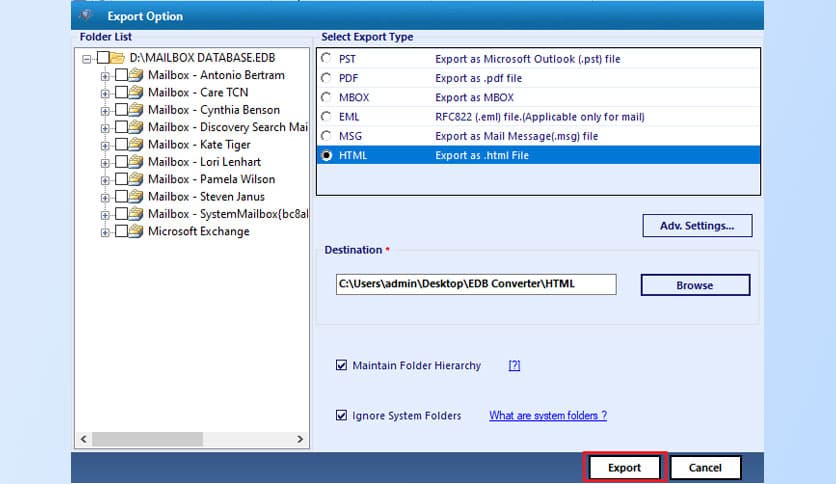Uncheck Ignore System Folders

341,415
